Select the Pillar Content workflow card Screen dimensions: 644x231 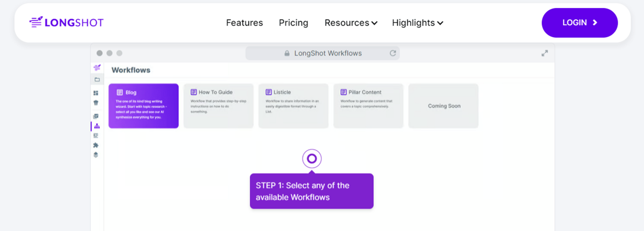368,106
